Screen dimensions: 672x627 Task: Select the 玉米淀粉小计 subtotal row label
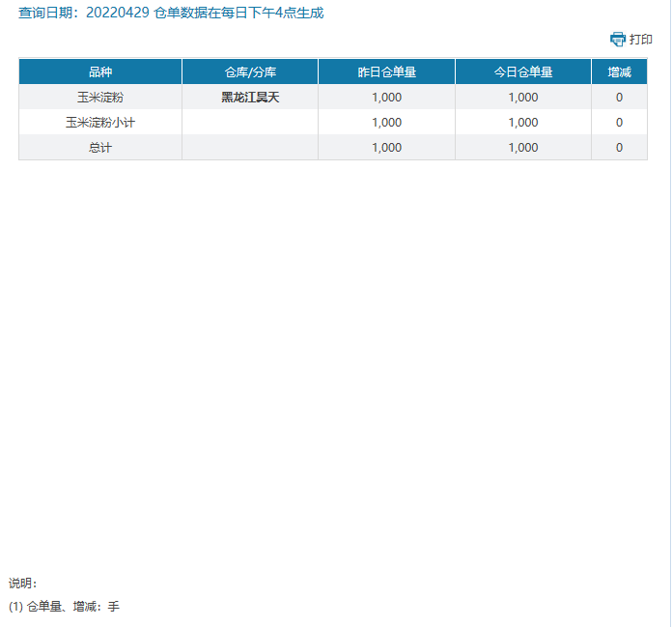pos(100,123)
